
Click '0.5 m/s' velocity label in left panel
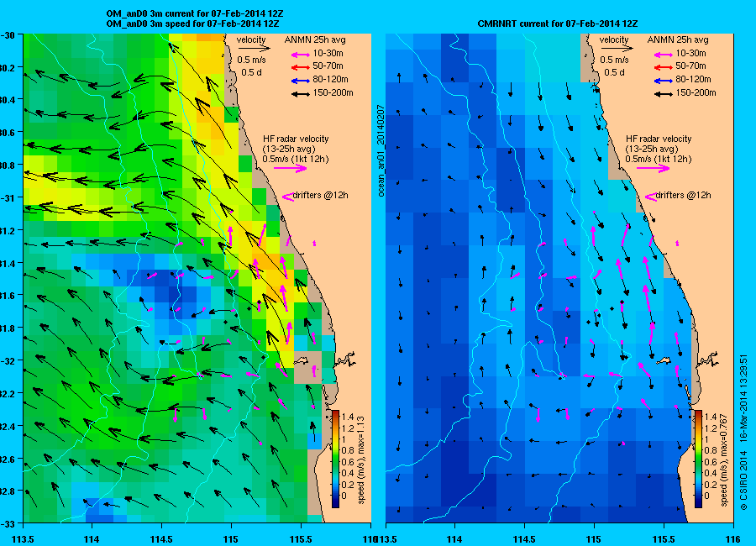tap(251, 60)
